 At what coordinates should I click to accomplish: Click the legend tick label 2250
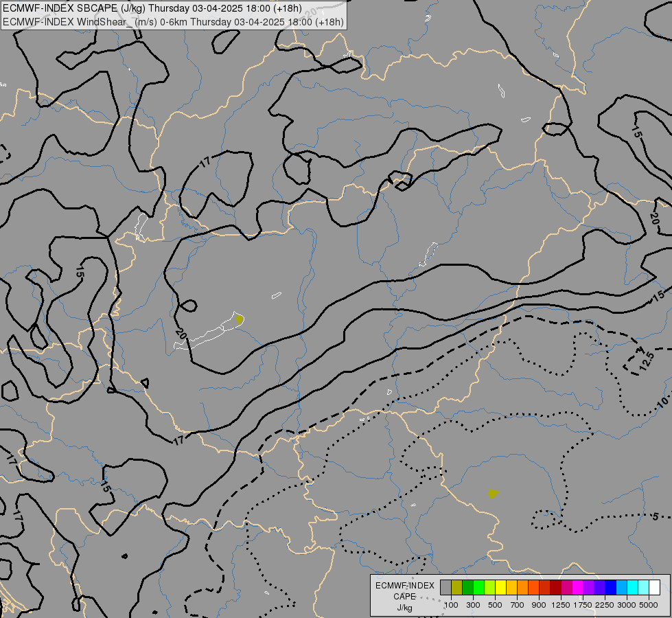(x=605, y=605)
